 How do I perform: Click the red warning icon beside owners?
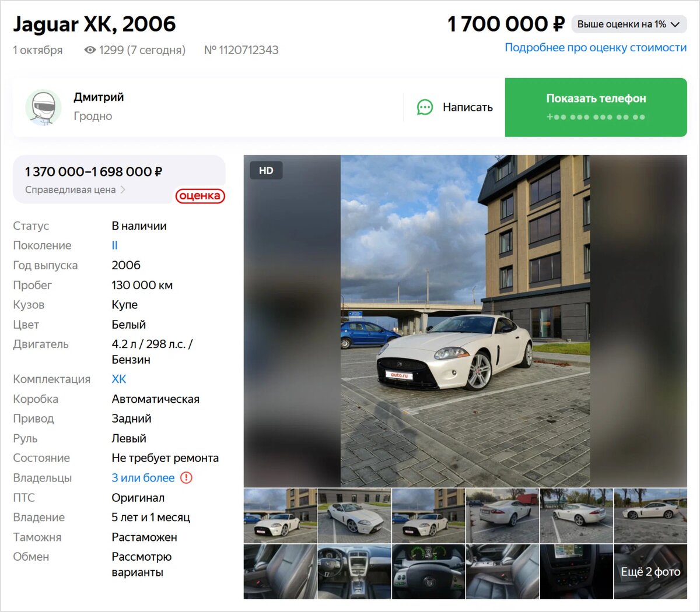coord(186,478)
